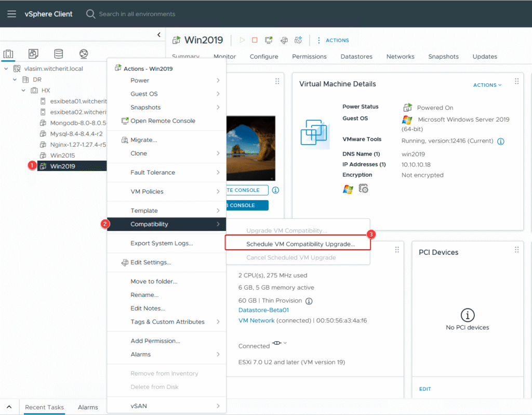Switch to the Permissions tab
The width and height of the screenshot is (532, 415).
coord(309,56)
